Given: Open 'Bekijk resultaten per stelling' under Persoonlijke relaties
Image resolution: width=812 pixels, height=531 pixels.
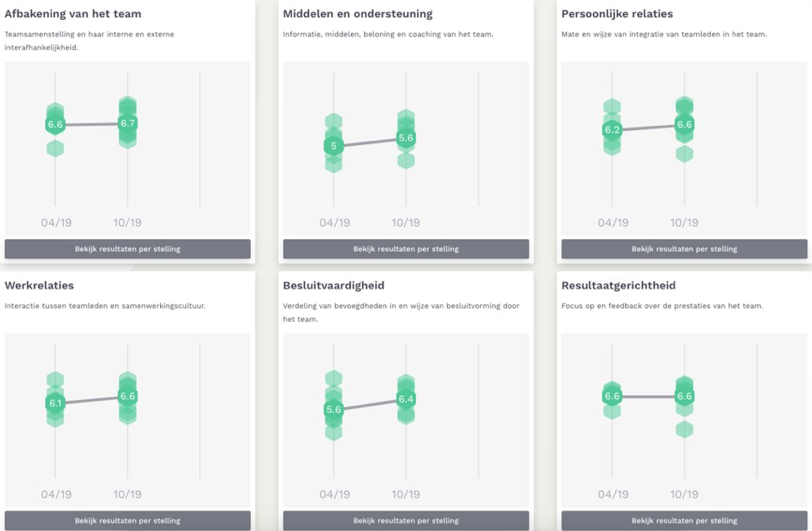Looking at the screenshot, I should tap(684, 248).
